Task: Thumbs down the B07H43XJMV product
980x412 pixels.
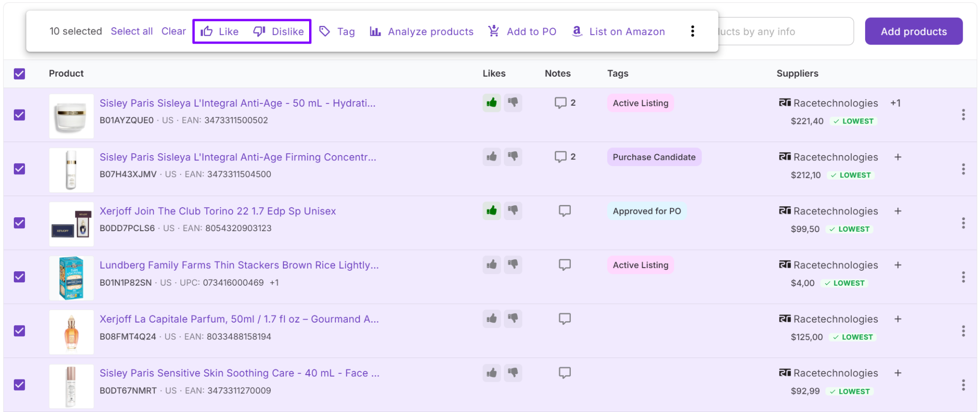Action: coord(513,156)
